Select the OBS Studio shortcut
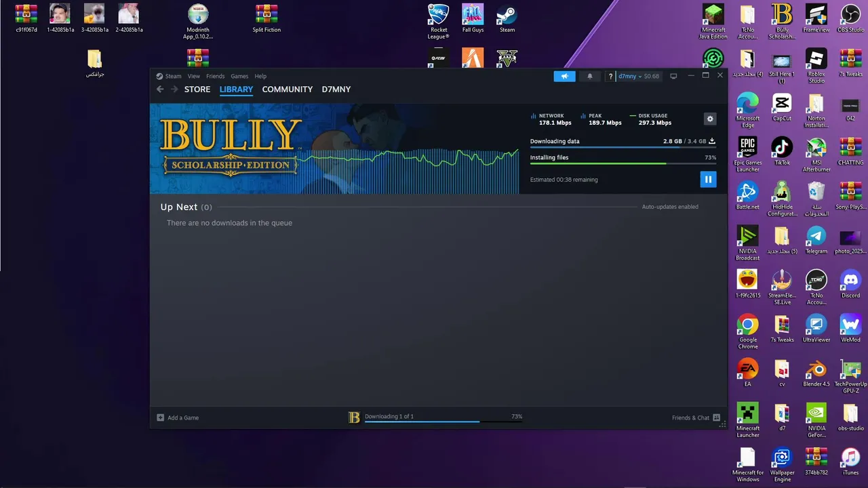Image resolution: width=868 pixels, height=488 pixels. click(850, 18)
